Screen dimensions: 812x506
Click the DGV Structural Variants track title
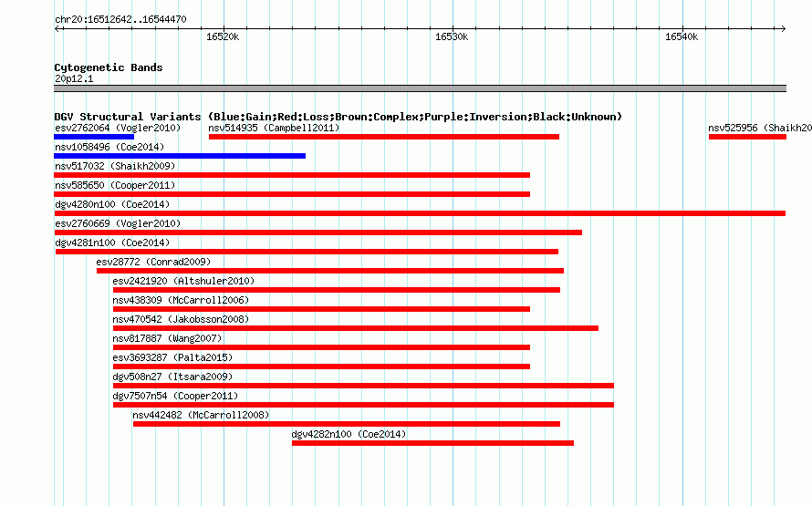[338, 117]
